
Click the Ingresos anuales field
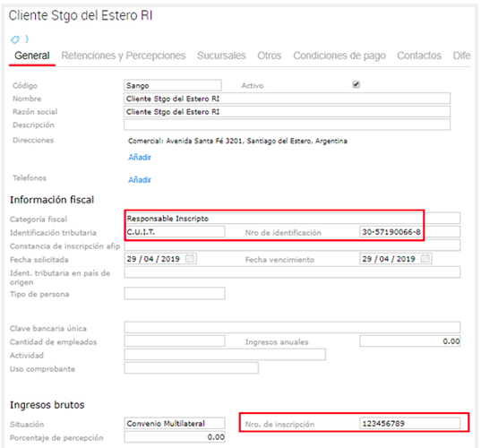point(410,340)
